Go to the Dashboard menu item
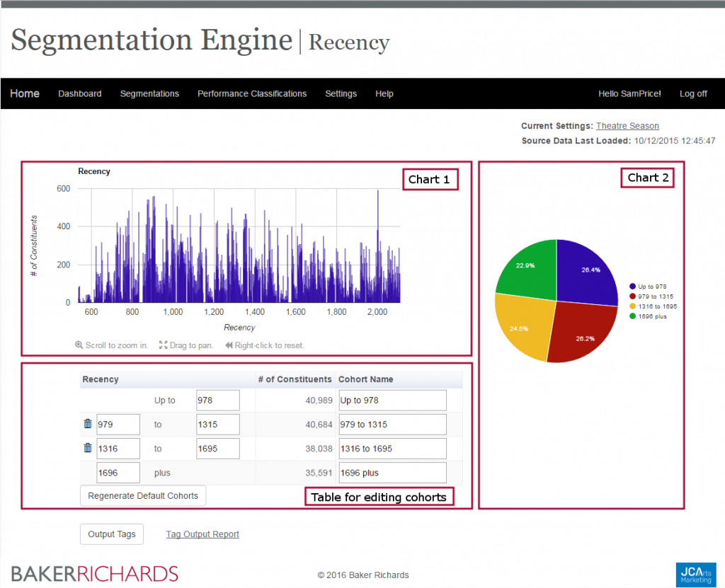The height and width of the screenshot is (588, 725). (80, 93)
